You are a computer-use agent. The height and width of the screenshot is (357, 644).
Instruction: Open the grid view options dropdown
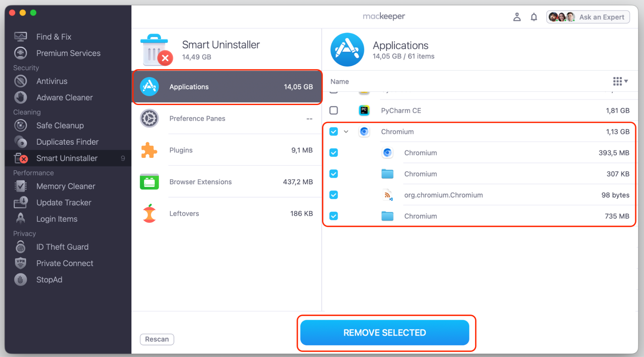[620, 81]
